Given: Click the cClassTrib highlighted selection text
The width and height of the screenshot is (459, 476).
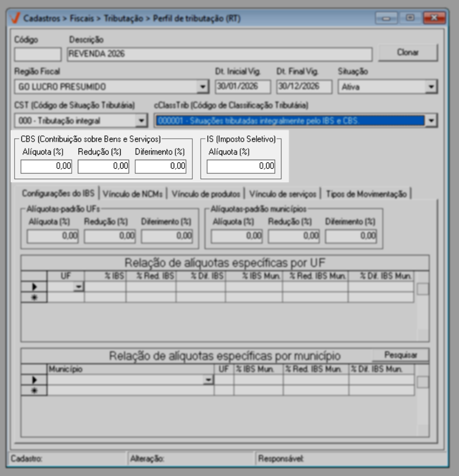Looking at the screenshot, I should [259, 121].
